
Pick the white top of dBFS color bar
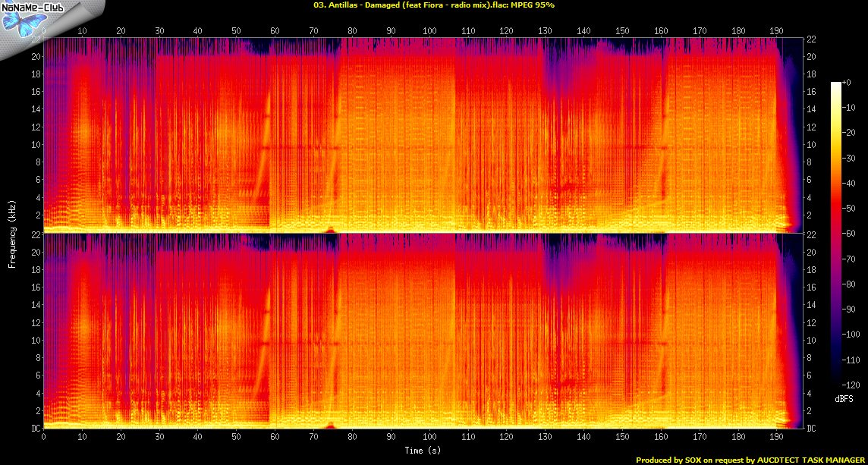[835, 84]
